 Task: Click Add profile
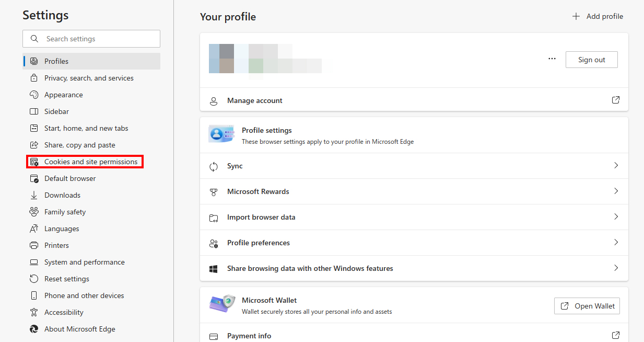click(x=598, y=16)
